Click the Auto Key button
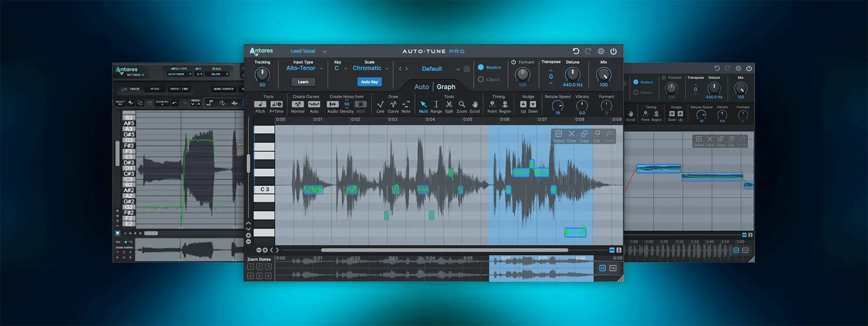Screen dimensions: 868x326 point(369,82)
